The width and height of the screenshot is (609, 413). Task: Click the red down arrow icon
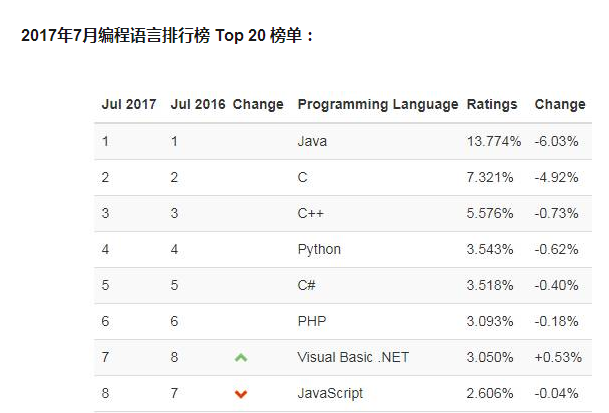tap(240, 394)
